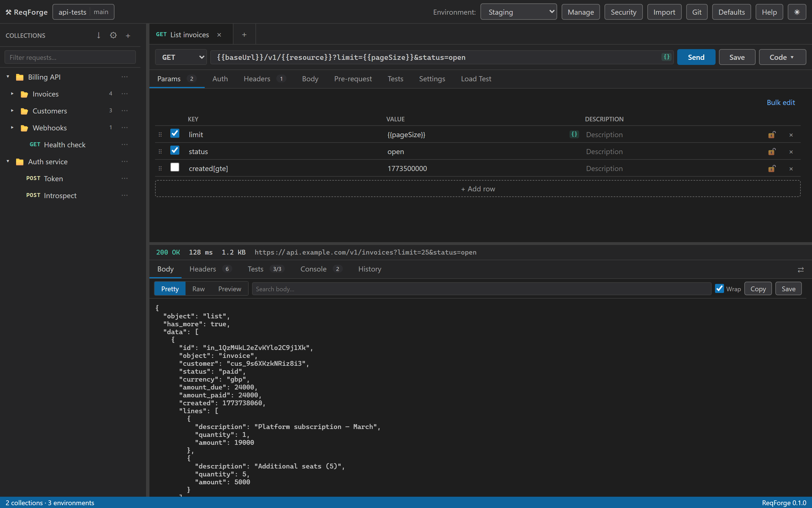
Task: Switch to the Auth request tab
Action: 220,79
